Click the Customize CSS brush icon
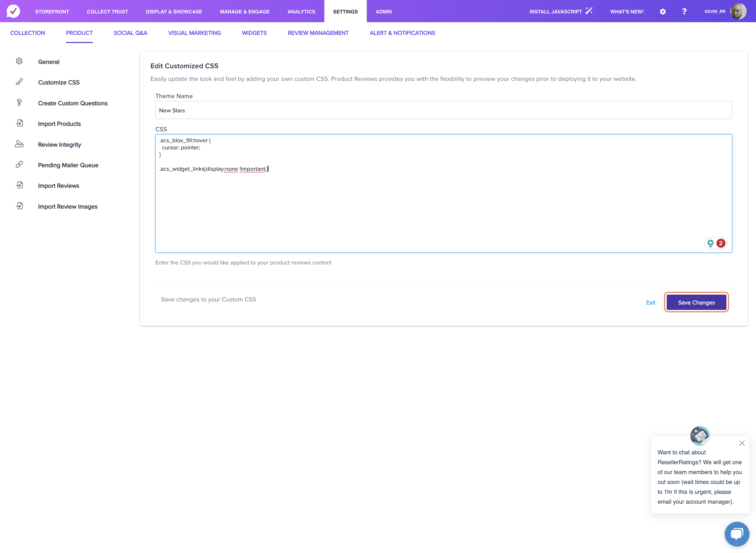The width and height of the screenshot is (756, 553). tap(19, 82)
